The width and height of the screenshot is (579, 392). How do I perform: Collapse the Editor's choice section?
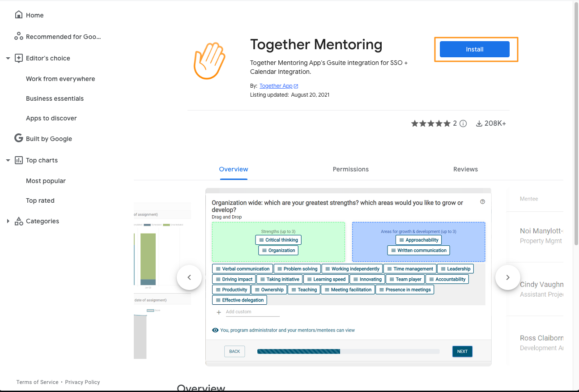click(8, 58)
